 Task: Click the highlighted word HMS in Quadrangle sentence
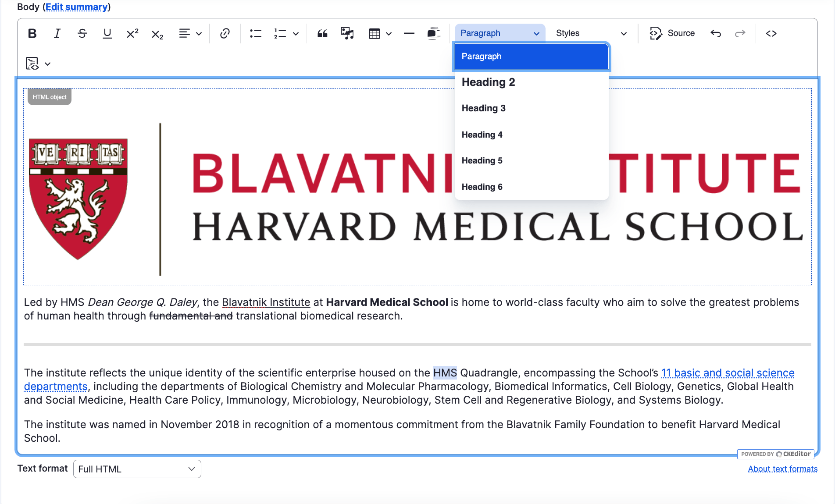pos(445,373)
